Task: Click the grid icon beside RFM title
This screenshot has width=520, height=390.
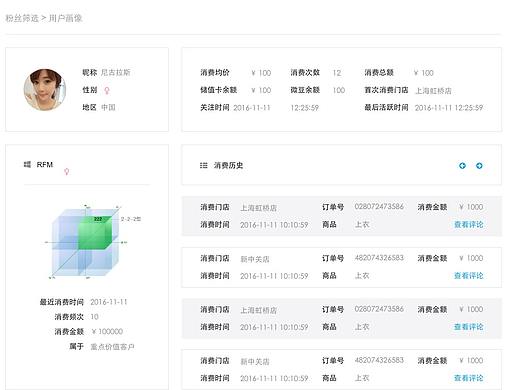Action: (27, 164)
